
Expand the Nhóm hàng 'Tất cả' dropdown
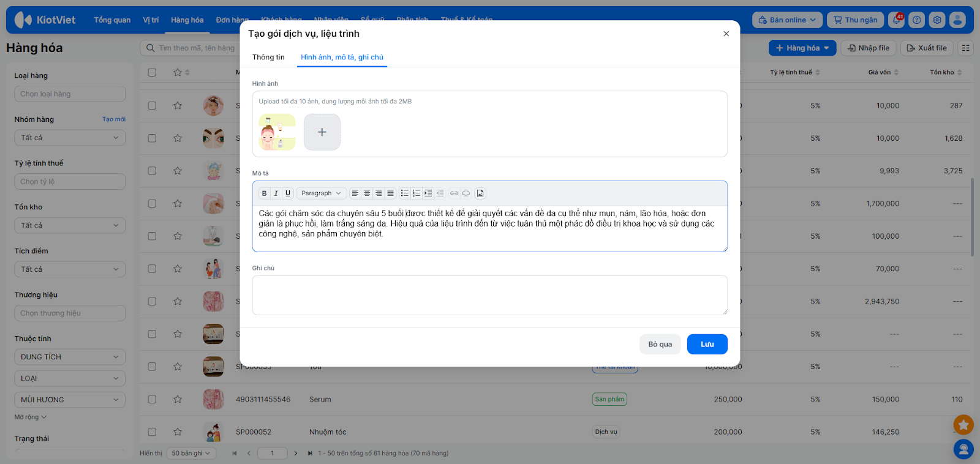click(70, 138)
